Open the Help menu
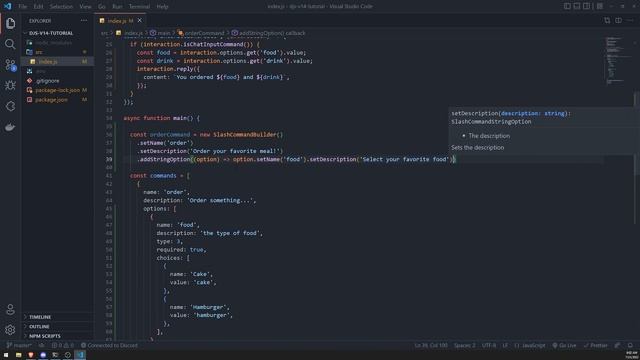 [x=162, y=7]
